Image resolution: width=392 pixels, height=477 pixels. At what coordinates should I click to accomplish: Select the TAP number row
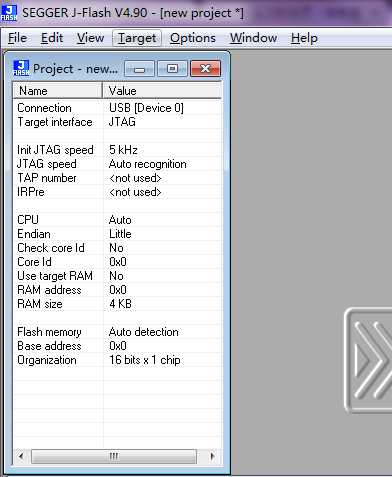[47, 178]
